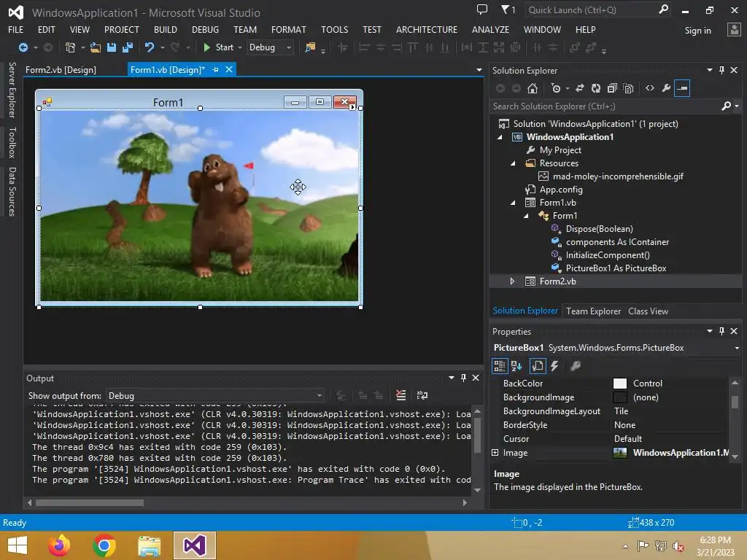The width and height of the screenshot is (747, 560).
Task: Toggle auto-hide pin of Properties panel
Action: point(721,331)
